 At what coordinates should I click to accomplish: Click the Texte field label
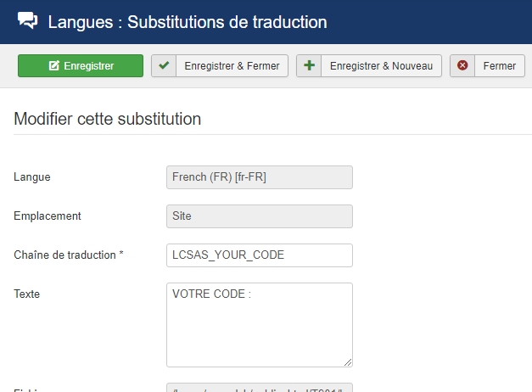tap(27, 294)
